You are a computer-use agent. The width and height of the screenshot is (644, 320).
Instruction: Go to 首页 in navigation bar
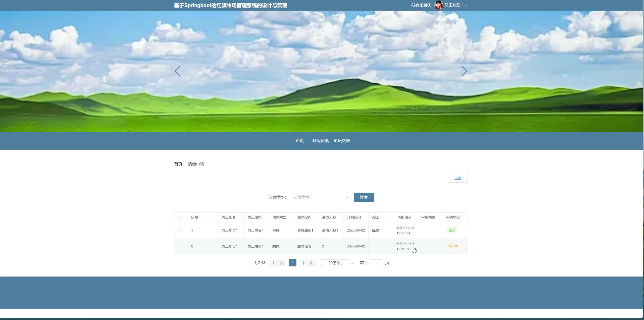(x=299, y=141)
